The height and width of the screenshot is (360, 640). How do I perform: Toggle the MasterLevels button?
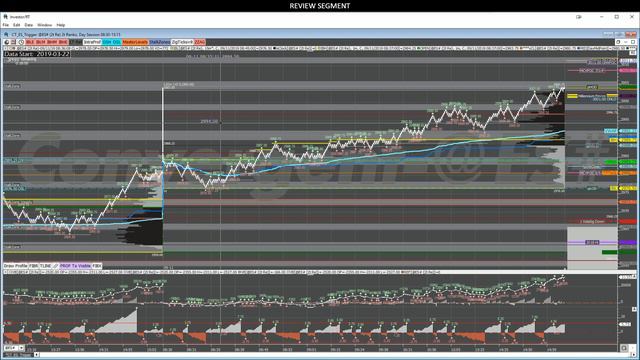pos(135,42)
